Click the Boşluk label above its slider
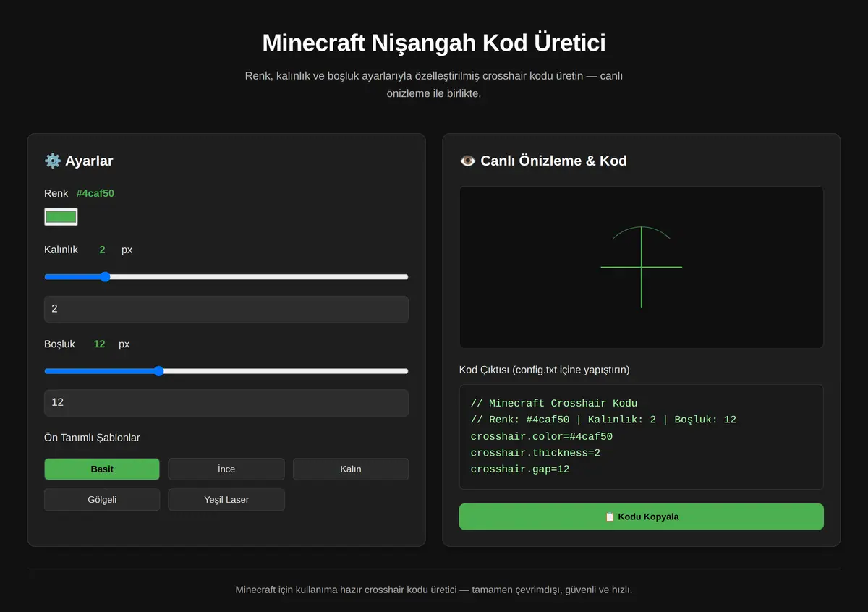 [x=59, y=344]
